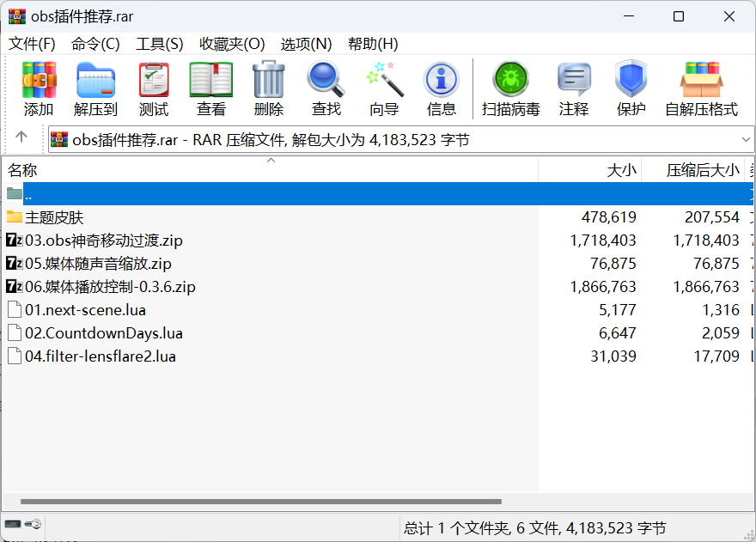Open the File (文件) menu
The width and height of the screenshot is (756, 542).
point(32,44)
